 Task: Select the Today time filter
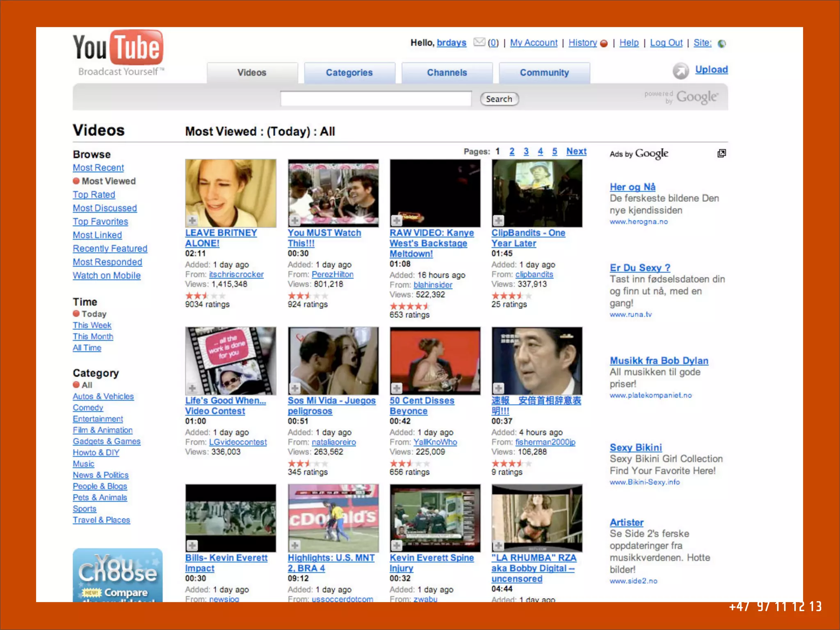pyautogui.click(x=94, y=314)
